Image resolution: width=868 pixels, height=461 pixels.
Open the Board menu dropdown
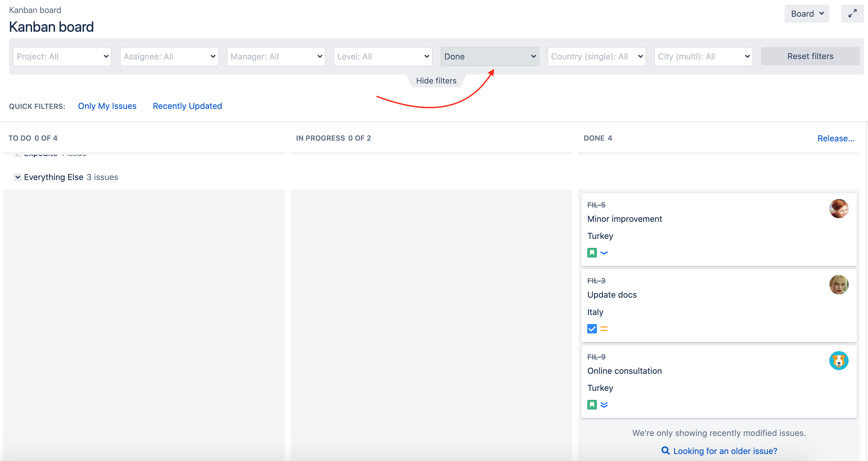pyautogui.click(x=806, y=13)
